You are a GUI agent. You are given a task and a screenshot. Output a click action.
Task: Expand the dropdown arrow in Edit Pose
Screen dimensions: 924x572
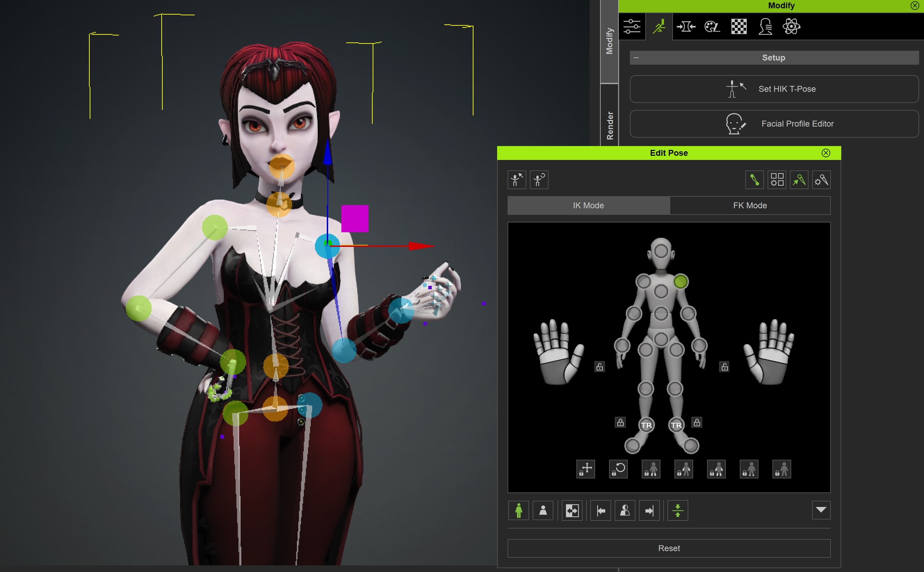(x=821, y=510)
